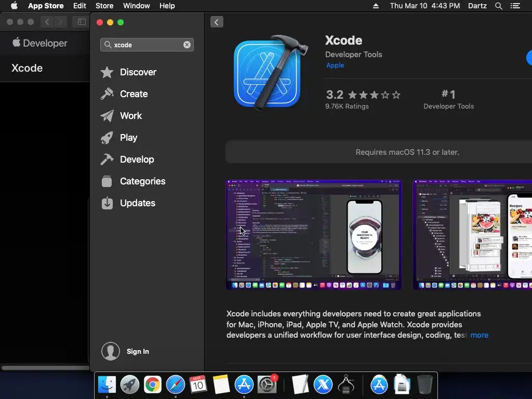
Task: Open App Store icon with running indicator
Action: (244, 384)
